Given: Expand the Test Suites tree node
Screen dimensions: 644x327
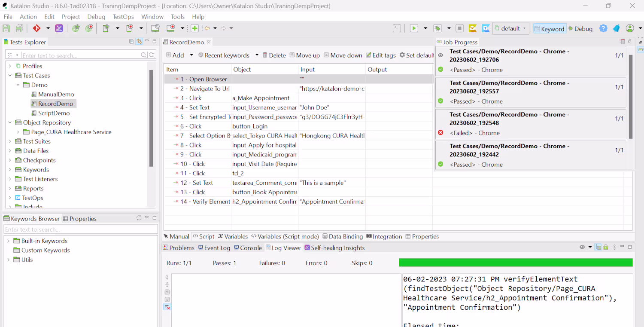Looking at the screenshot, I should tap(10, 141).
